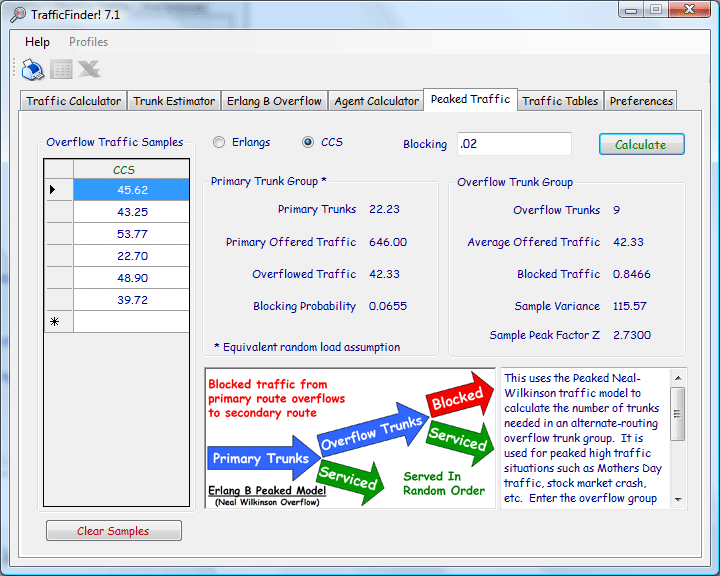The image size is (720, 576).
Task: Open the Help menu
Action: [x=37, y=42]
